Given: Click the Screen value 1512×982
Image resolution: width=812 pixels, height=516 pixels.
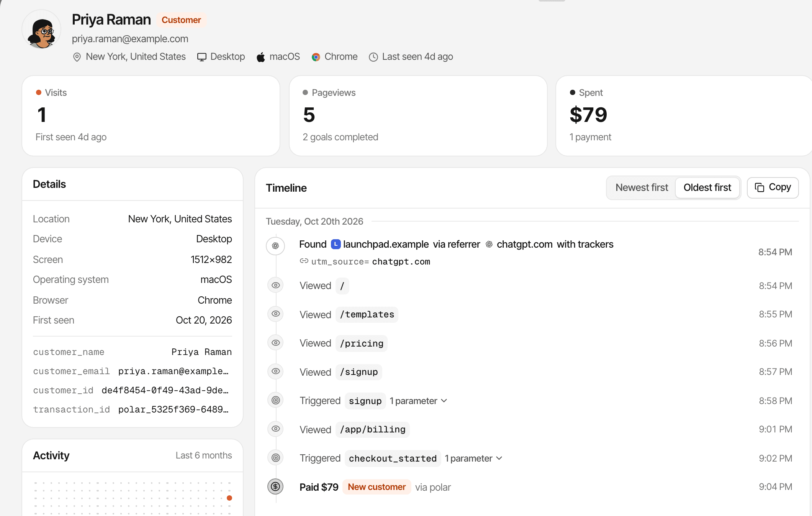Looking at the screenshot, I should (x=211, y=260).
